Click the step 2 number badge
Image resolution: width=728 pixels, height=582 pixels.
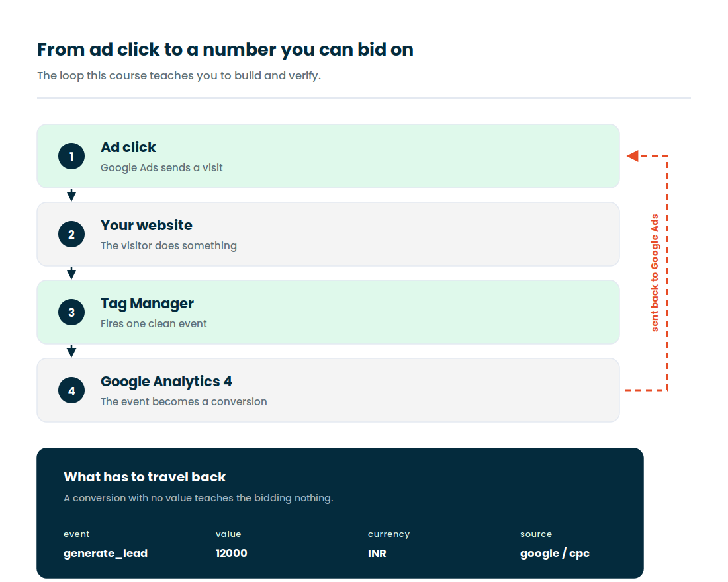point(71,234)
